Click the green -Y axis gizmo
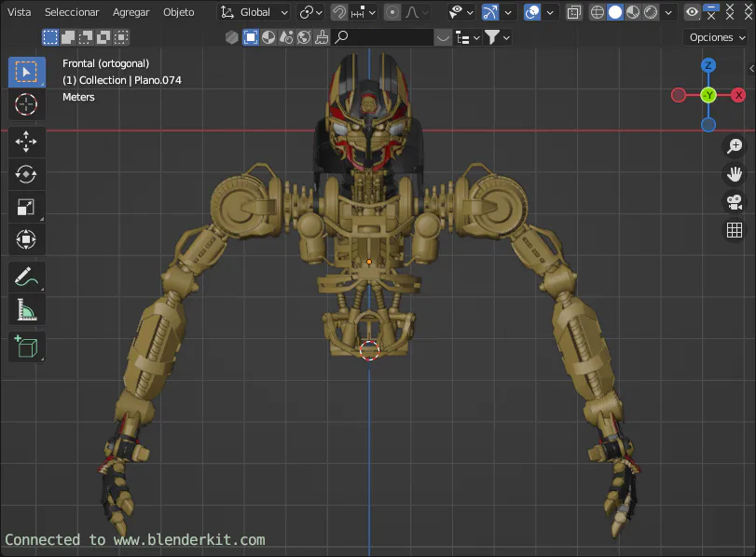Screen dimensions: 756x557 [x=708, y=95]
